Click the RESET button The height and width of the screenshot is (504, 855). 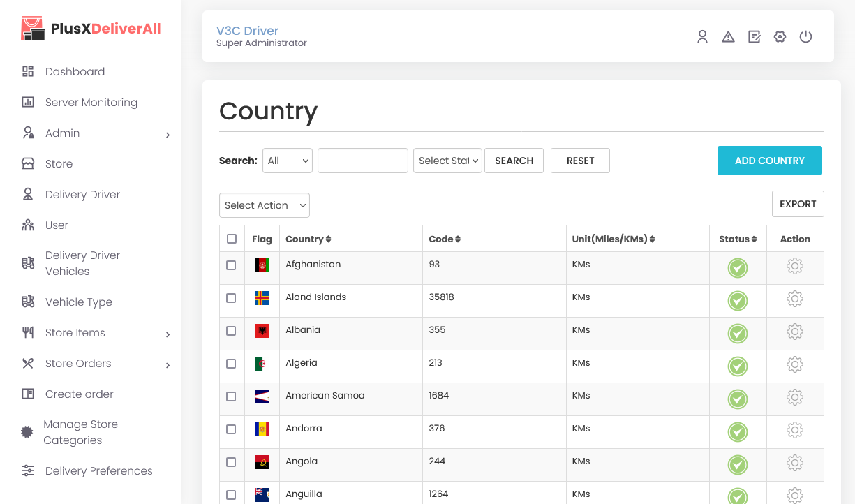coord(580,161)
